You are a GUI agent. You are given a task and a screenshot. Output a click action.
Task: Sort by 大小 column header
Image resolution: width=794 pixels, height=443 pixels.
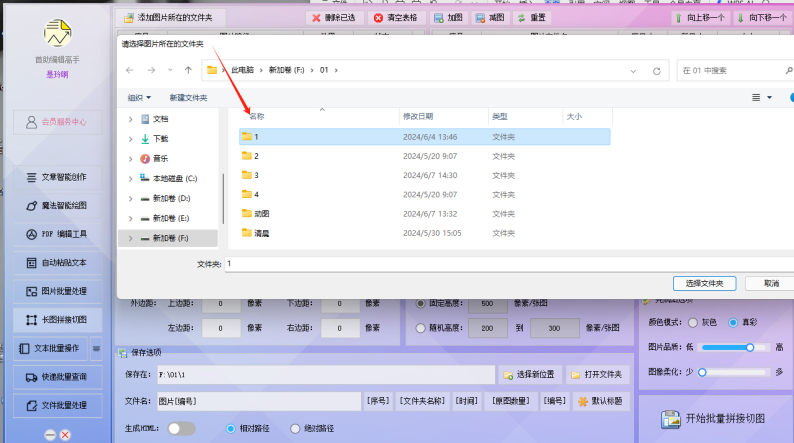[574, 116]
